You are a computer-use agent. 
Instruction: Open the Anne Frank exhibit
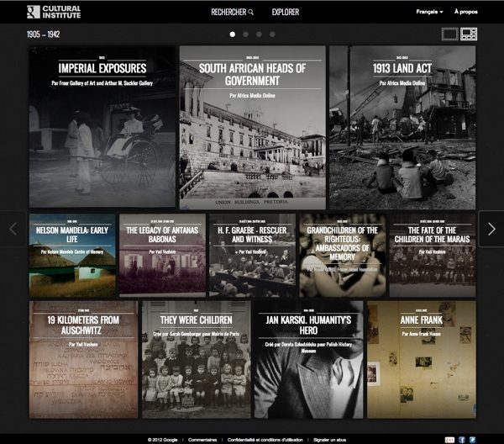tap(422, 360)
